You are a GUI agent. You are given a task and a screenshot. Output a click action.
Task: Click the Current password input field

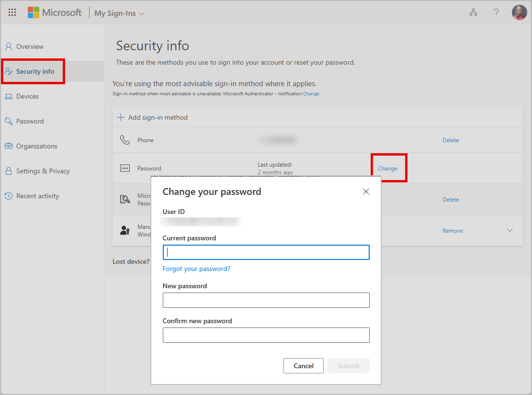click(x=266, y=252)
